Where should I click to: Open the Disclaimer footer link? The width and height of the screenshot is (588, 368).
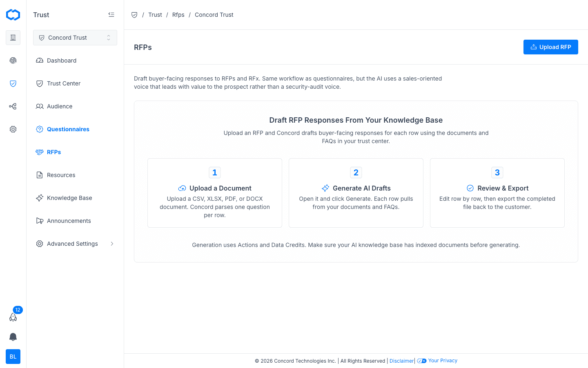coord(401,361)
